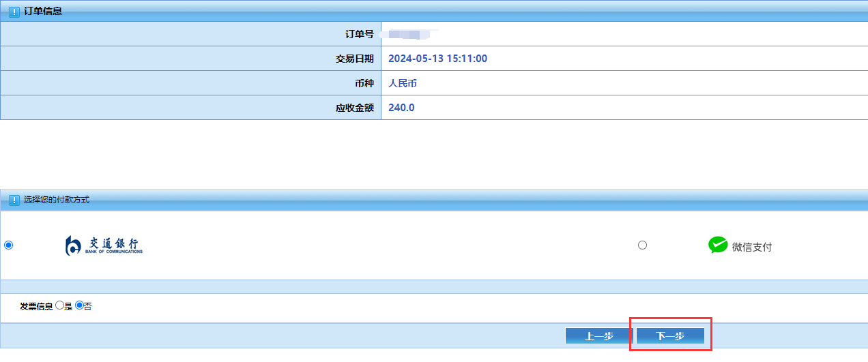Click the info icon beside 订单信息 header
868x362 pixels.
point(14,12)
